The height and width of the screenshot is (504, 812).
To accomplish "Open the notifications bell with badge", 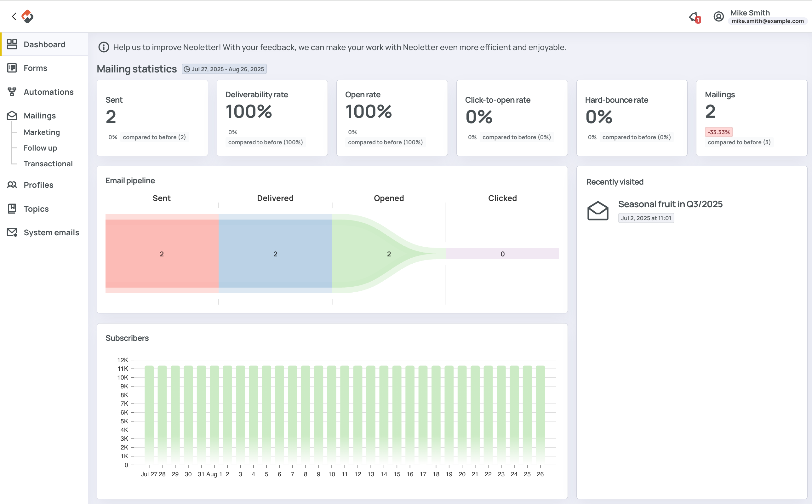I will [x=695, y=17].
